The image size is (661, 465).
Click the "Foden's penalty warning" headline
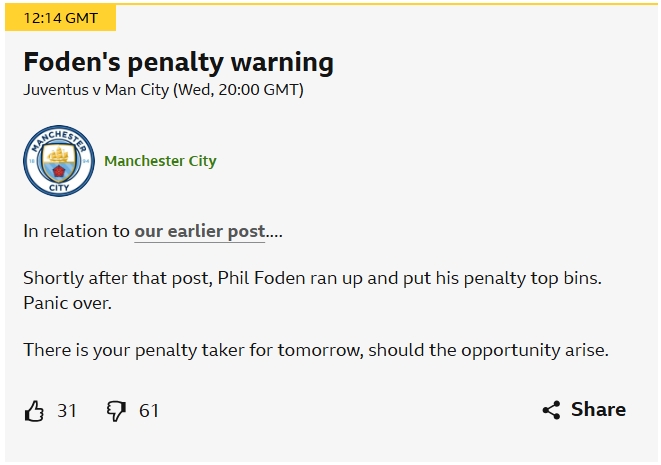(178, 62)
